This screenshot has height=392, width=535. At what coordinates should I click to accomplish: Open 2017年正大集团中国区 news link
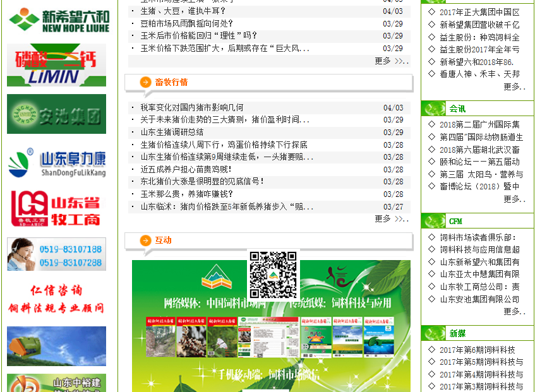click(x=479, y=12)
